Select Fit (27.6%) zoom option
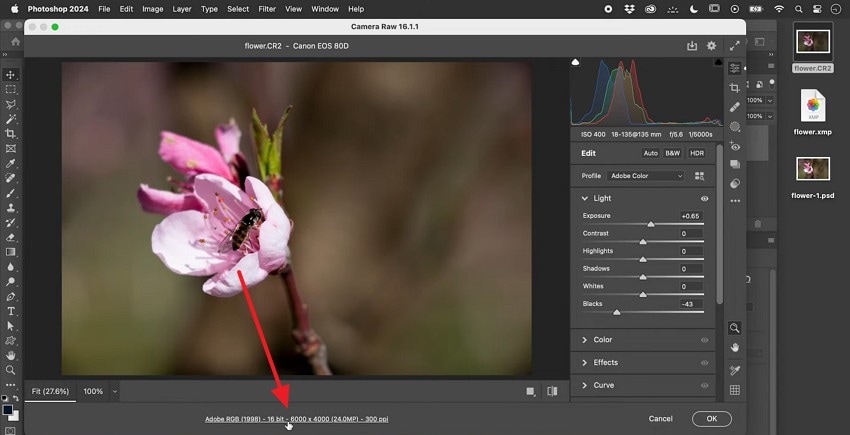 (x=50, y=391)
